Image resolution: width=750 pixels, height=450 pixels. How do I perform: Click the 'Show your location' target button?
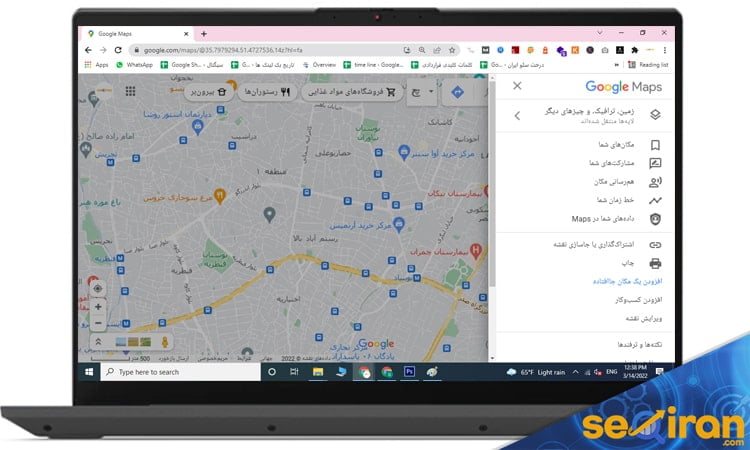click(98, 288)
